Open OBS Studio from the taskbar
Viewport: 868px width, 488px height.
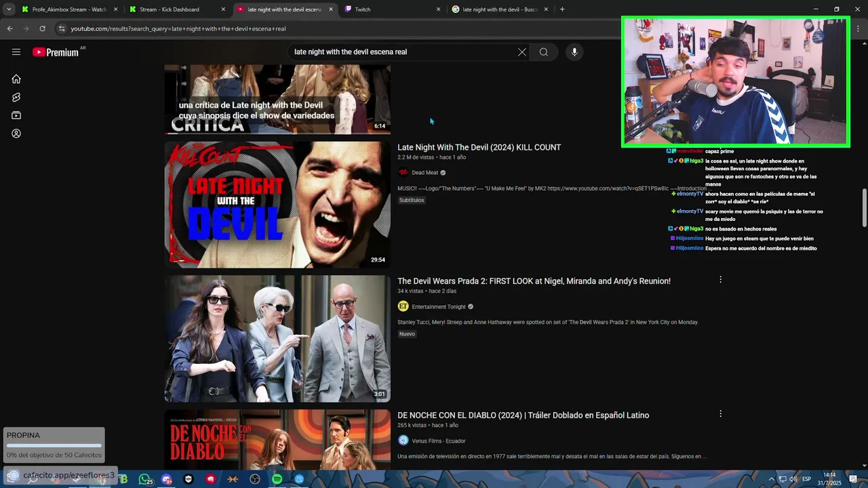[x=255, y=479]
